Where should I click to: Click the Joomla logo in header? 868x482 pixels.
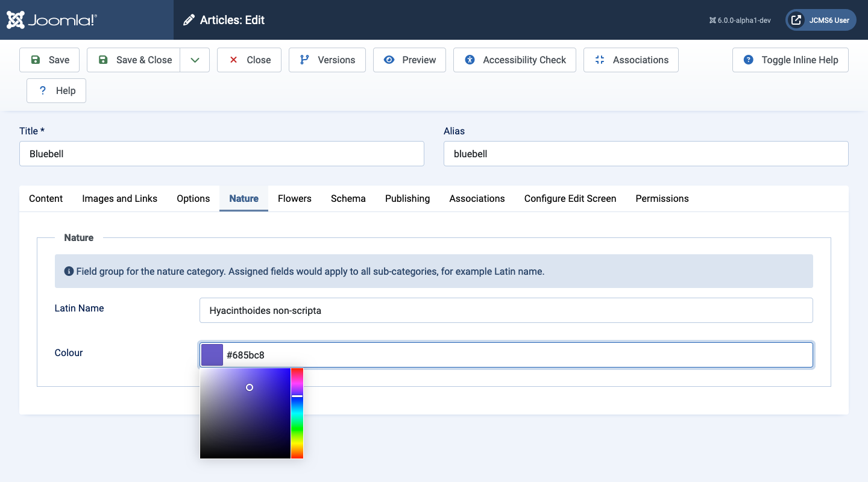52,20
